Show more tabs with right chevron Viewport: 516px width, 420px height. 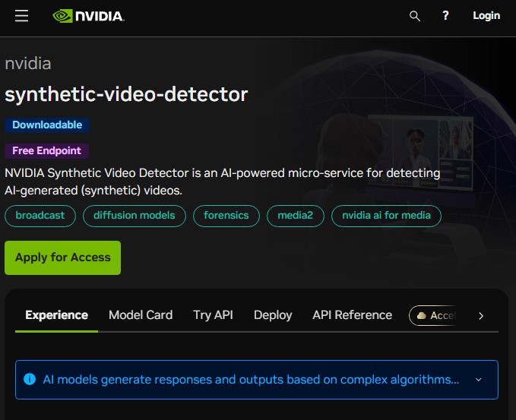pyautogui.click(x=481, y=316)
